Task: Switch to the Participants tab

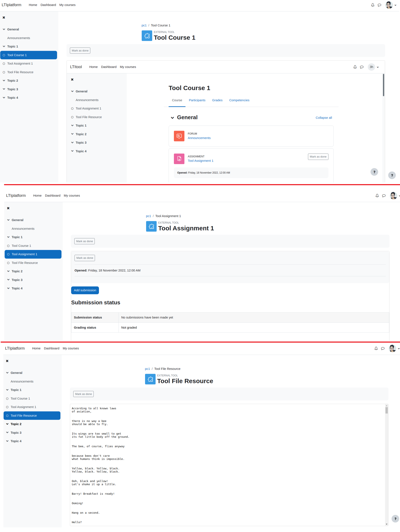Action: tap(197, 100)
